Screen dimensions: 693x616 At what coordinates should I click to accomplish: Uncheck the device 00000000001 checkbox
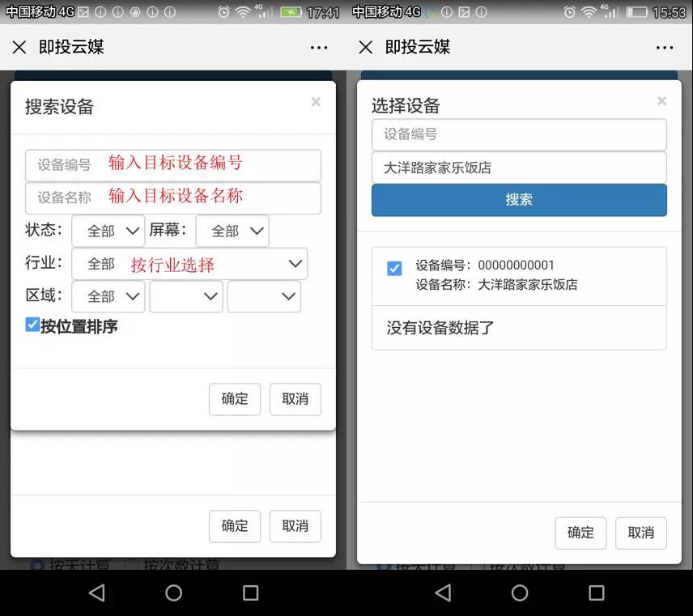(x=394, y=268)
